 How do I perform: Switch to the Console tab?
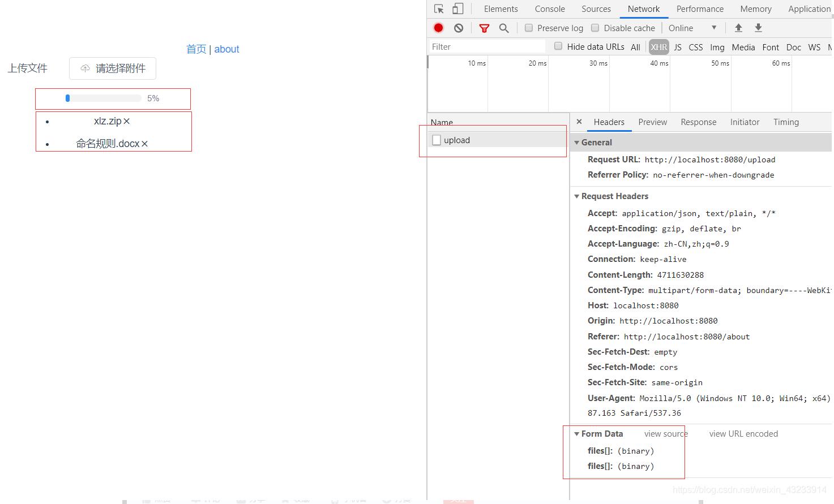[x=549, y=9]
